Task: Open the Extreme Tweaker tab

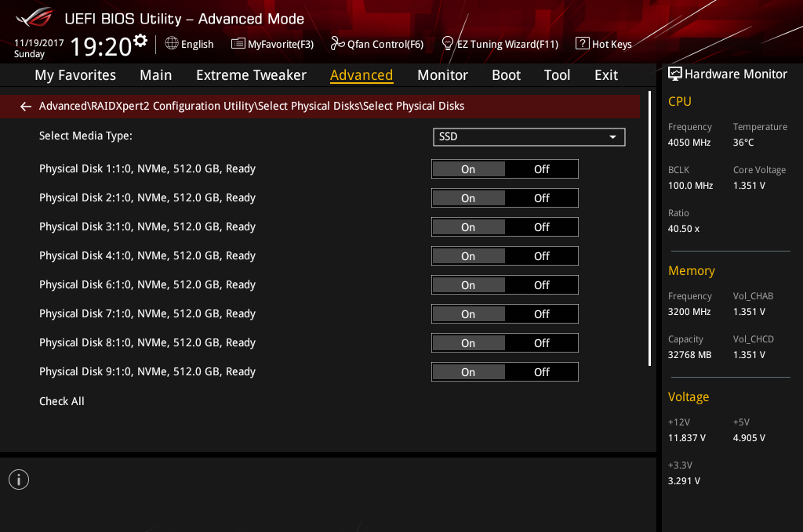Action: coord(251,75)
